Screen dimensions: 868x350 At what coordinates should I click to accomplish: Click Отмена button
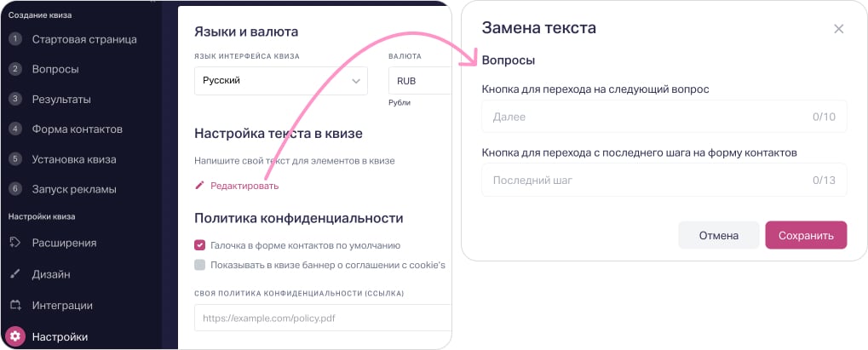click(719, 235)
